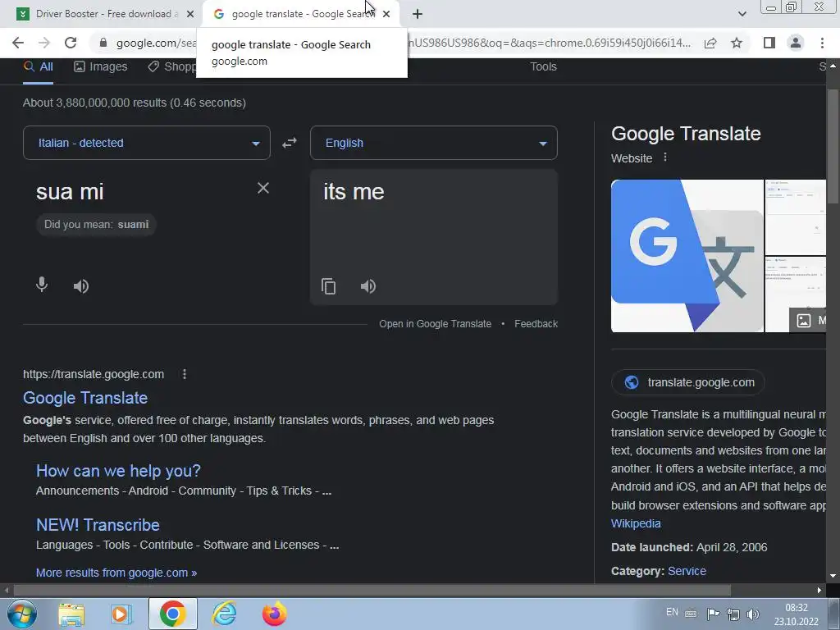The width and height of the screenshot is (840, 630).
Task: Listen to source text 'sua mi' speaker icon
Action: [81, 286]
